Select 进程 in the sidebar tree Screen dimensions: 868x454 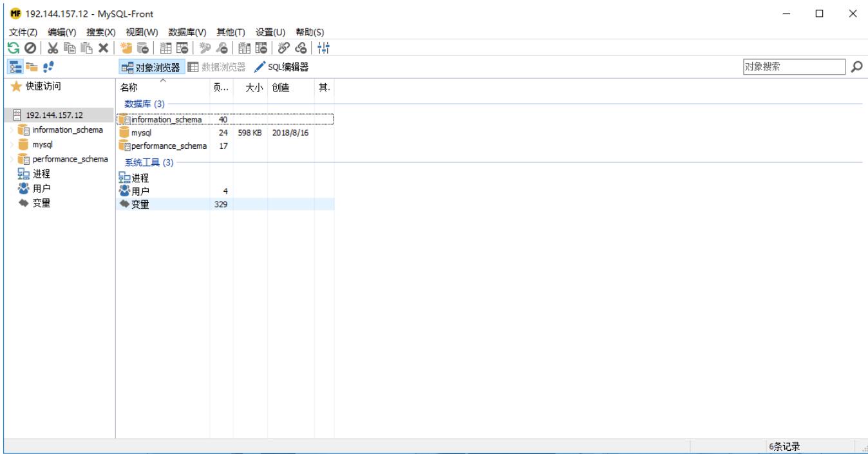tap(41, 174)
